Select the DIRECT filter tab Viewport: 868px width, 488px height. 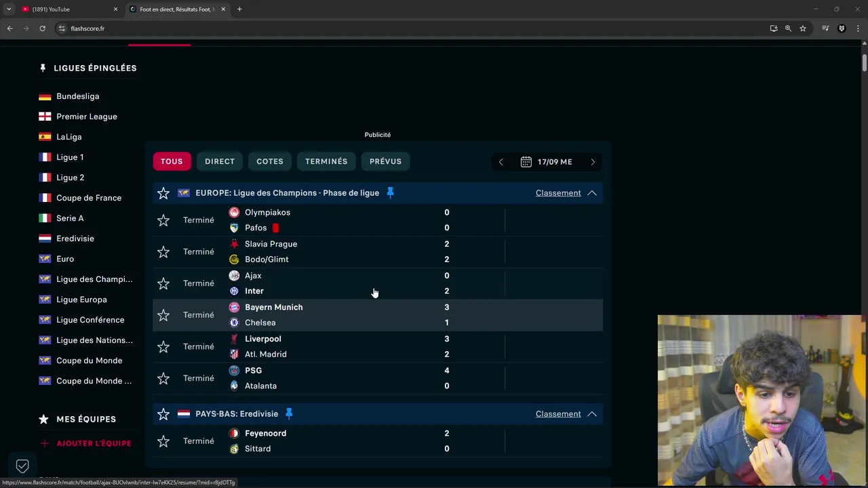(x=220, y=161)
